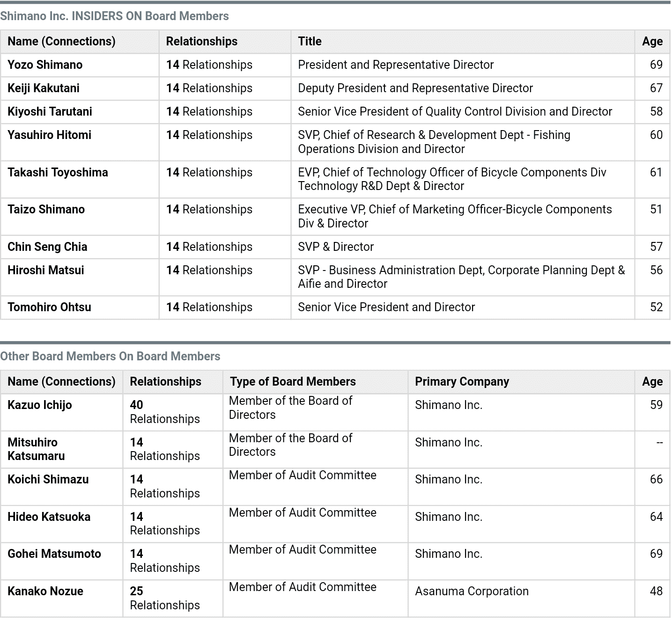Viewport: 672px width, 621px height.
Task: Open Chin Seng Chia's profile
Action: [47, 247]
